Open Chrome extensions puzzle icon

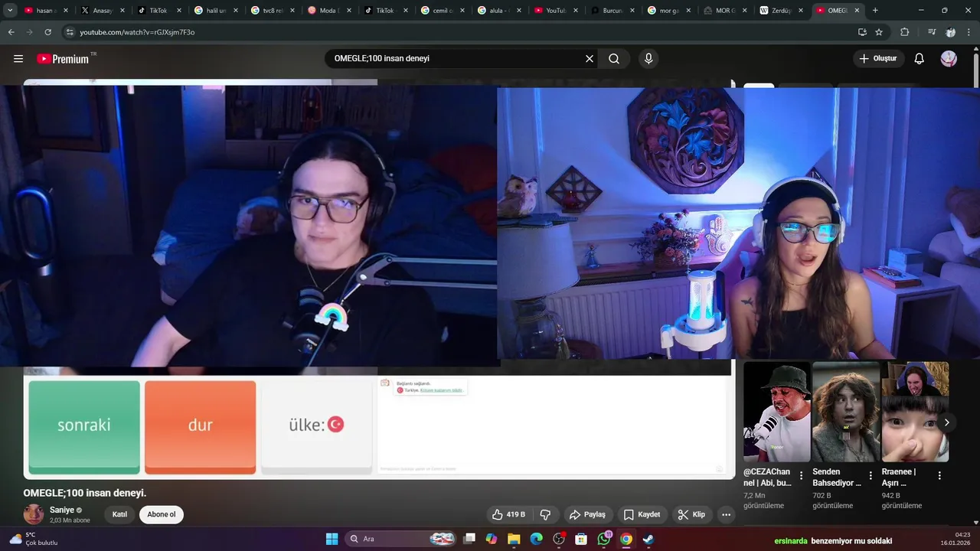(x=904, y=32)
